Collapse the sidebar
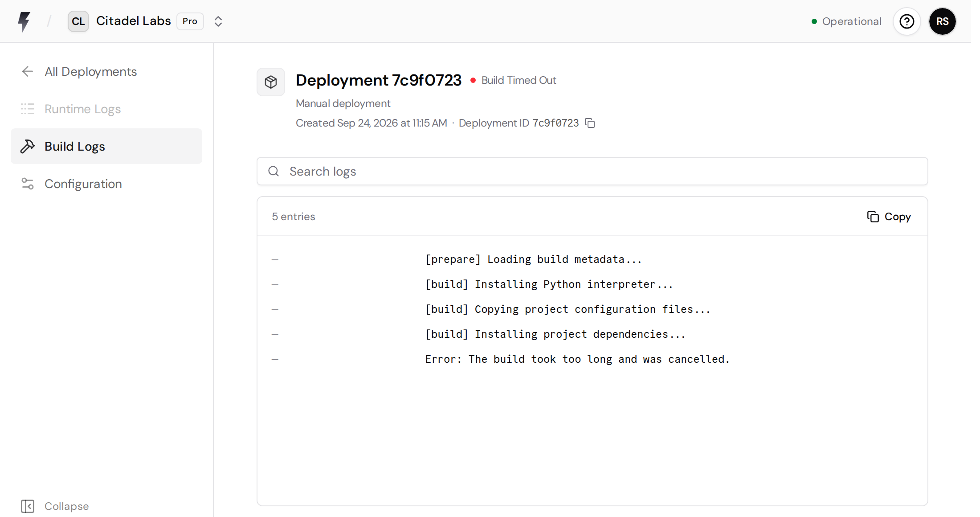The width and height of the screenshot is (980, 517). tap(55, 506)
